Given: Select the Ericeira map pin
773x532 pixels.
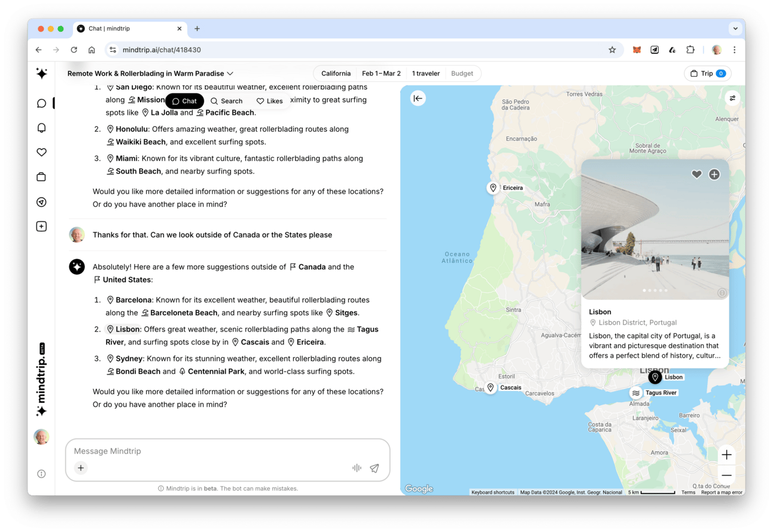Looking at the screenshot, I should point(493,188).
